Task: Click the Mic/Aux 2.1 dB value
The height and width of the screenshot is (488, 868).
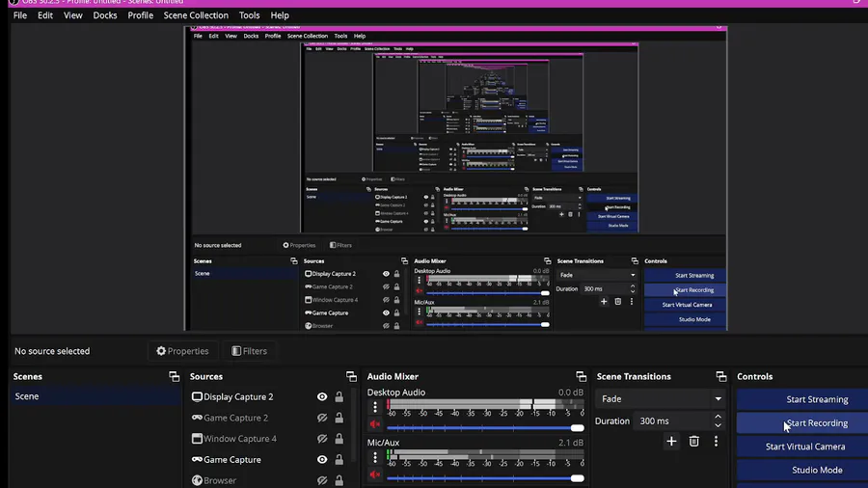Action: click(571, 443)
